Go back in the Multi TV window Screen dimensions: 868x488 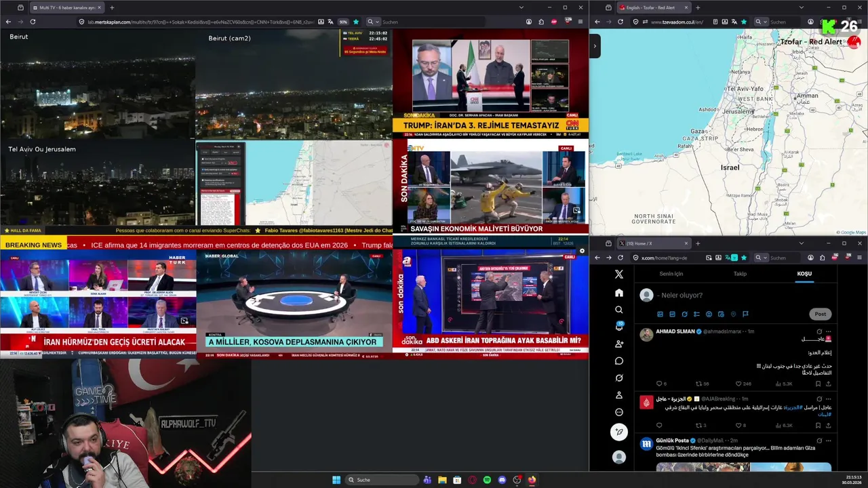pos(8,22)
